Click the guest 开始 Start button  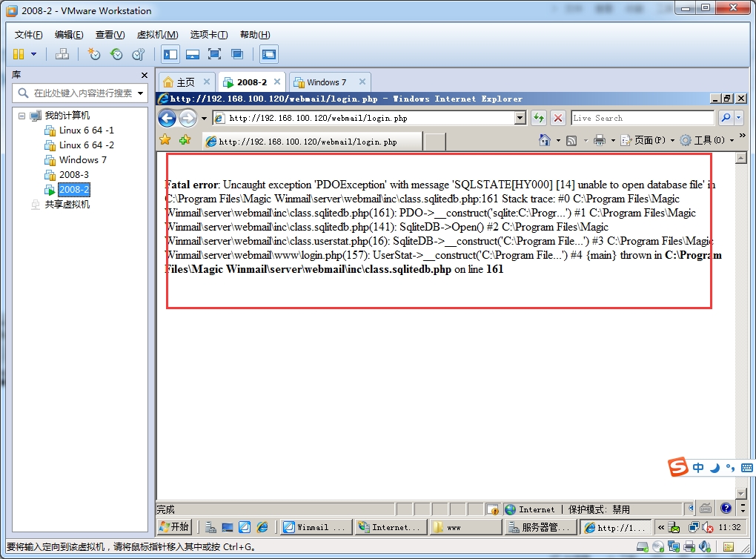coord(175,527)
